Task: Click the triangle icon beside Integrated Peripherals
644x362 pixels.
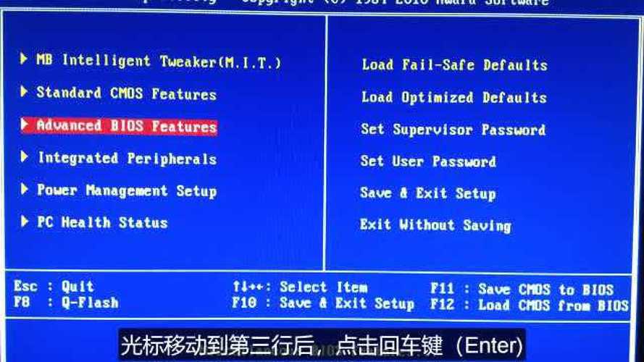Action: coord(24,156)
